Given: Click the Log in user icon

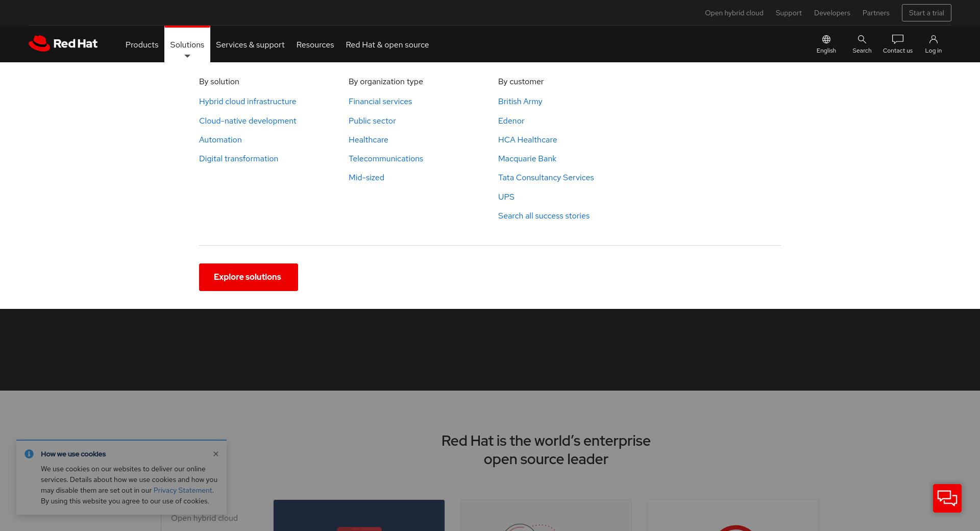Looking at the screenshot, I should click(x=933, y=40).
